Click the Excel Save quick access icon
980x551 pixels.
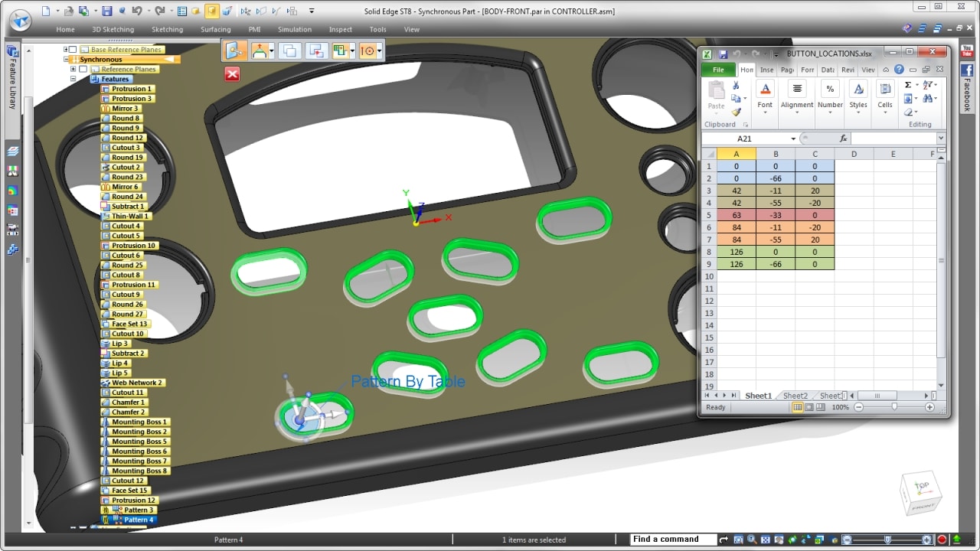(723, 54)
